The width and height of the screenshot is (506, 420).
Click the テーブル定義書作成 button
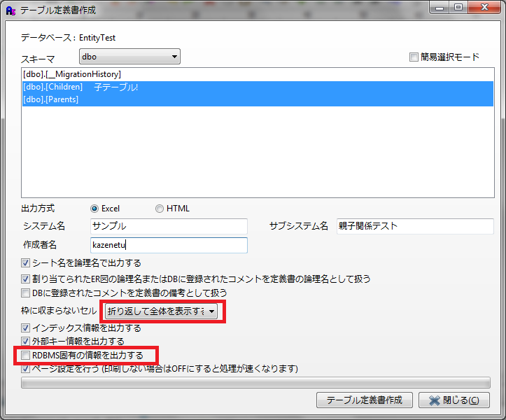pyautogui.click(x=365, y=400)
